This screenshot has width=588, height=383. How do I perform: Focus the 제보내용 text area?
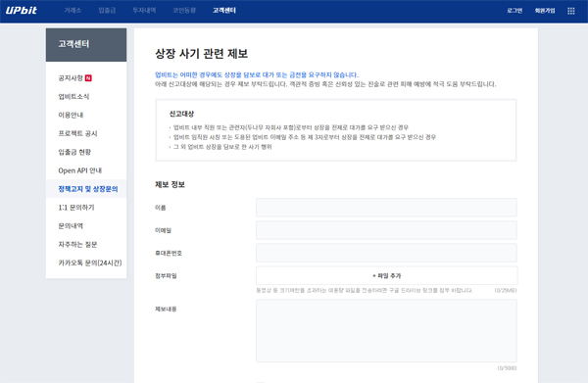pyautogui.click(x=386, y=330)
